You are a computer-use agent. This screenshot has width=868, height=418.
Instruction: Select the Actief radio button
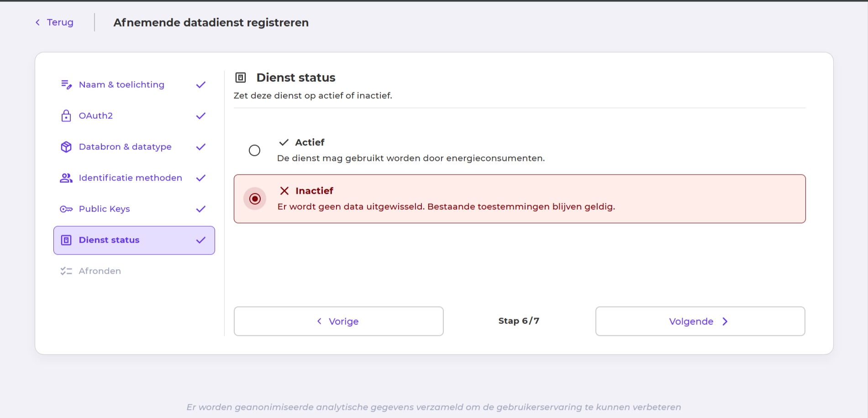(255, 150)
